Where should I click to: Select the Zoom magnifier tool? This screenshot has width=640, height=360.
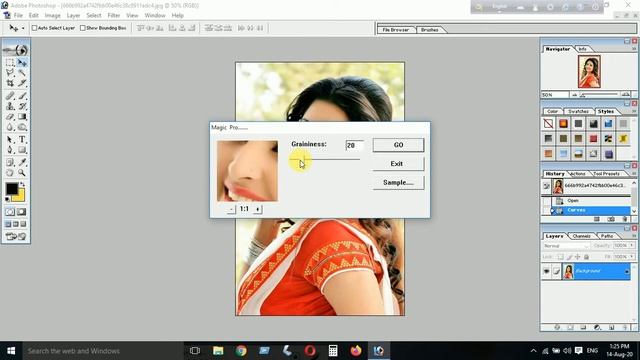(x=22, y=173)
